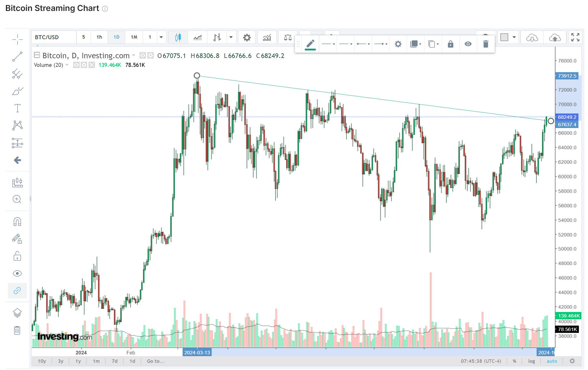
Task: Expand the chart style dropdown arrow
Action: point(231,37)
